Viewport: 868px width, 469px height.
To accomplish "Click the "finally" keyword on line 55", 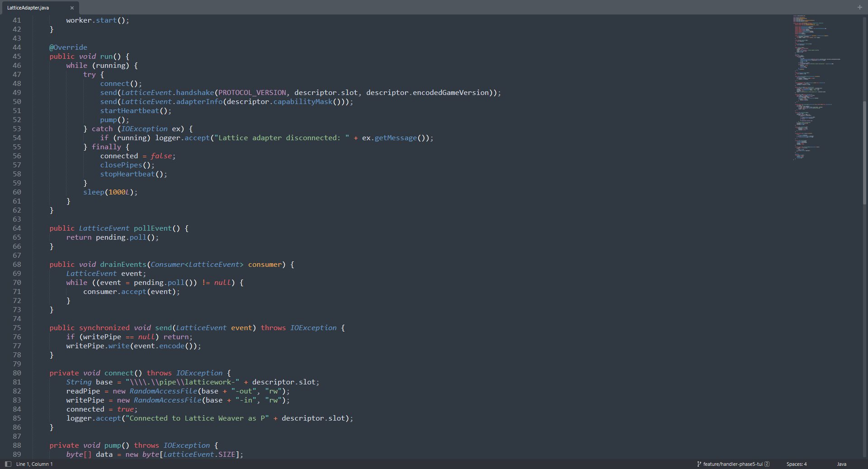I will 107,147.
